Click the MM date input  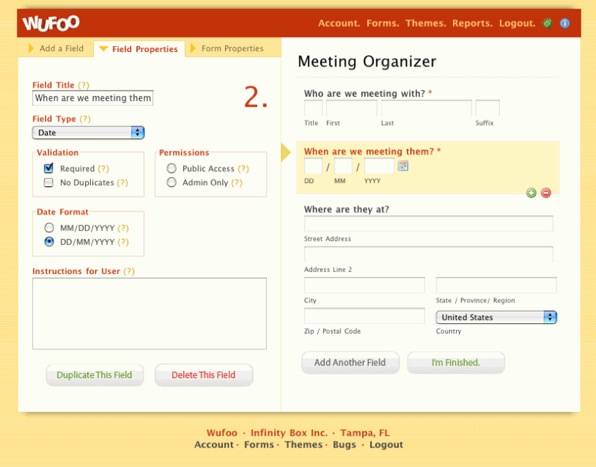click(343, 166)
